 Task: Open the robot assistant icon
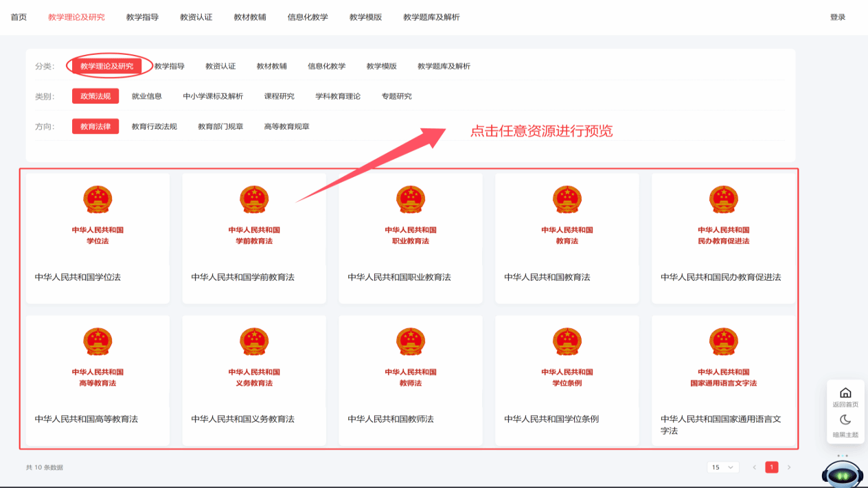tap(843, 474)
